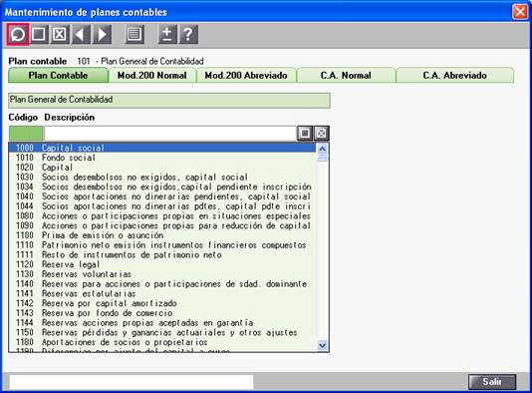
Task: Close the Mantenimiento de planes contables window
Action: (520, 12)
